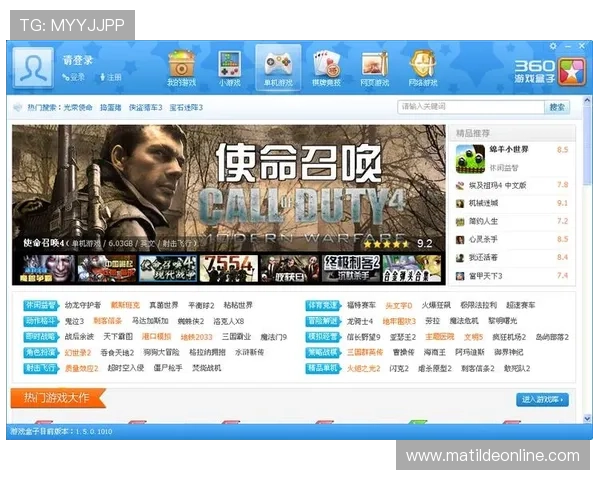600x480 pixels.
Task: Click the 注册 register link
Action: tap(111, 77)
